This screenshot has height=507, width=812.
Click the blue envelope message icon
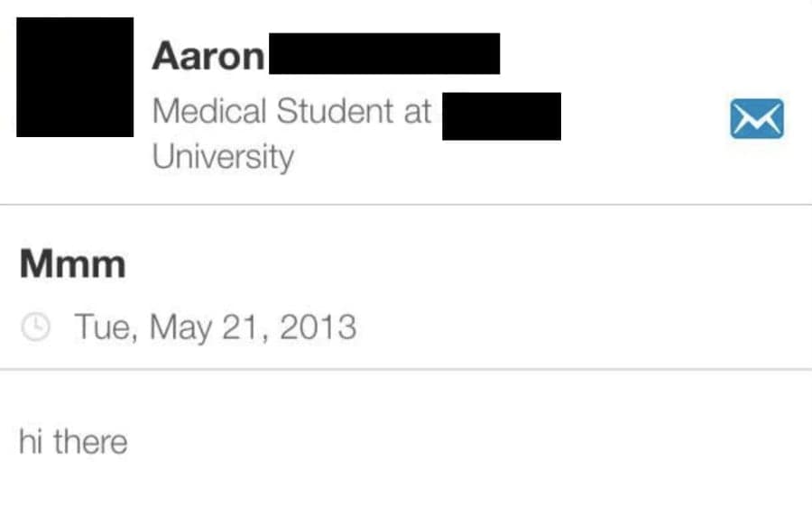pos(757,118)
